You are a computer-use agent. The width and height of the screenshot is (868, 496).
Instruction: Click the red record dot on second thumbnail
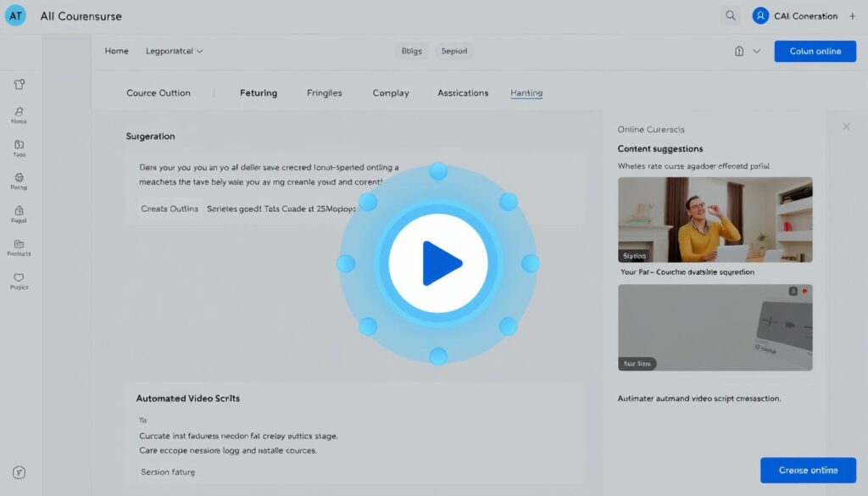(805, 291)
